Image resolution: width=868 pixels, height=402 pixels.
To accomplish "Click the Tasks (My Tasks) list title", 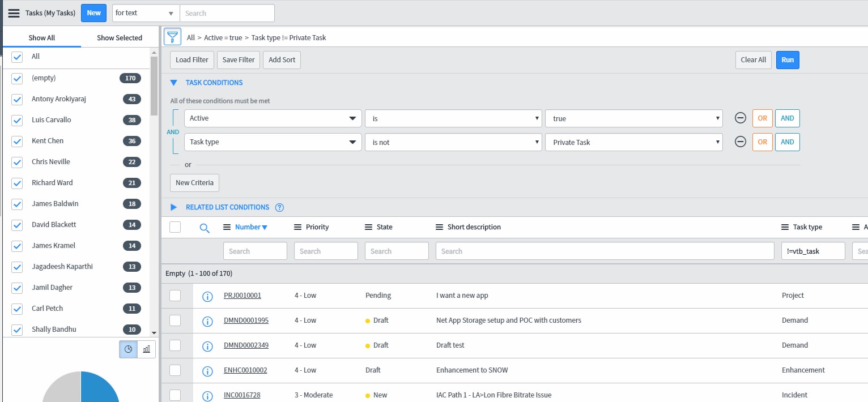I will point(50,13).
